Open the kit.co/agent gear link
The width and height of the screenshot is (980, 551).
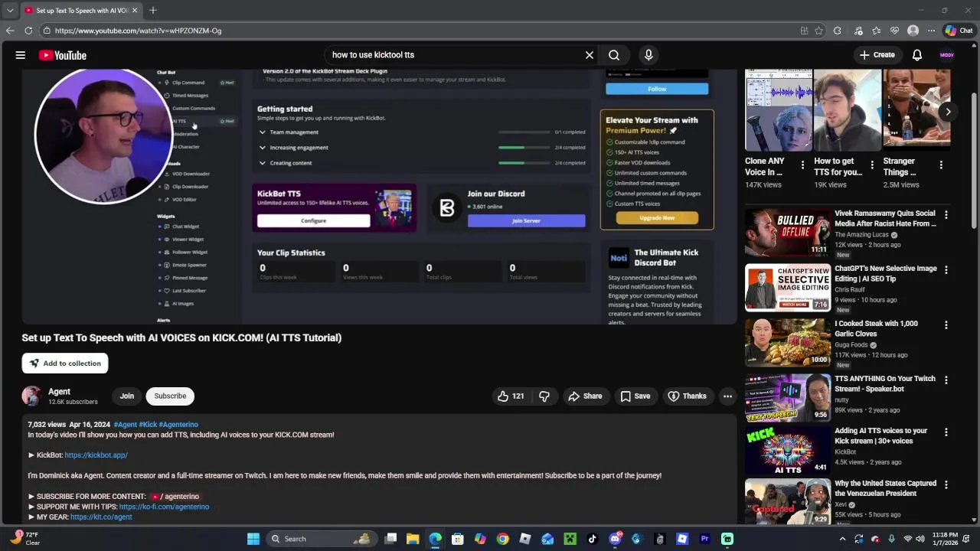tap(101, 517)
